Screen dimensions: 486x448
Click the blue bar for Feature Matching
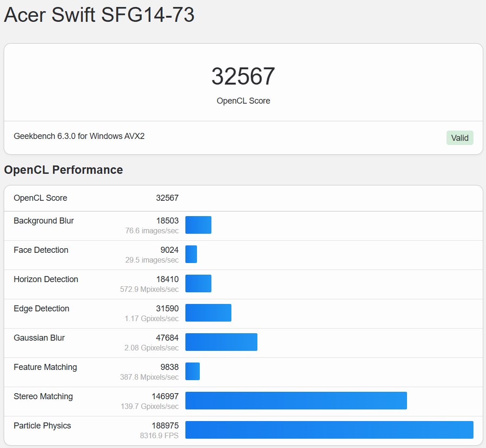192,371
